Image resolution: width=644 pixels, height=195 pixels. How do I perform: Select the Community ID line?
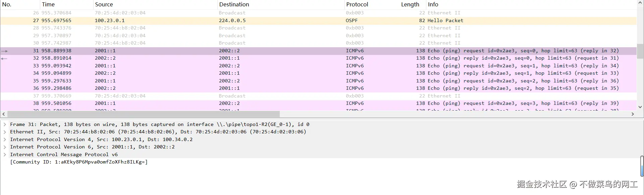[79, 162]
